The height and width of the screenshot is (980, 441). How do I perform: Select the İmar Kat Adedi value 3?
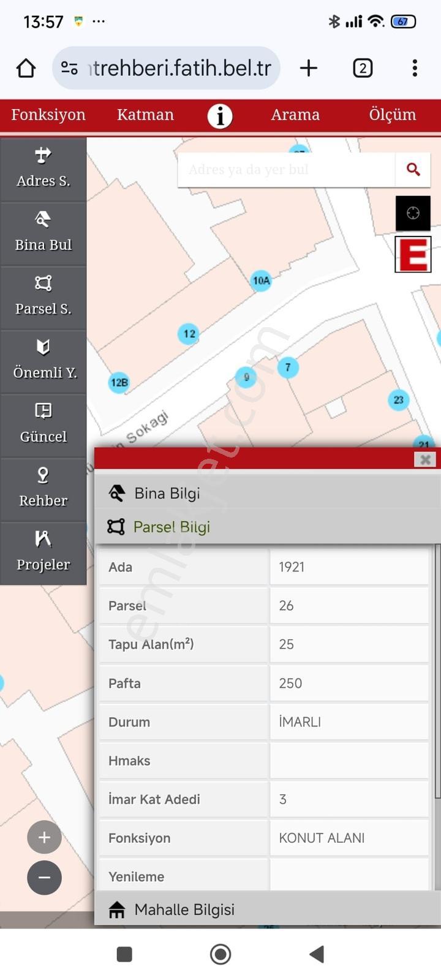282,799
